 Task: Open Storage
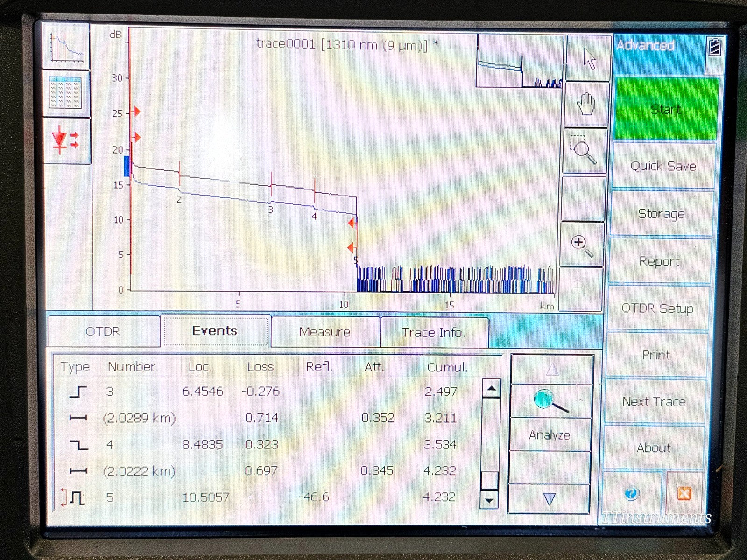tap(661, 214)
